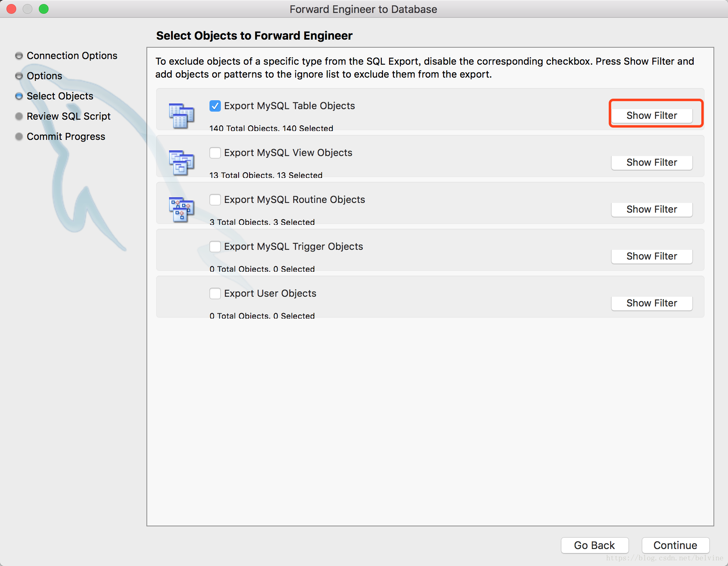Select the Review SQL Script step
Image resolution: width=728 pixels, height=566 pixels.
tap(63, 116)
